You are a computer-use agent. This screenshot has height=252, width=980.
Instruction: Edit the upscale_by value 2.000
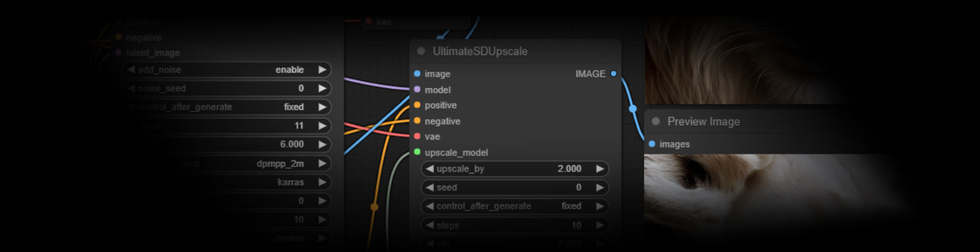coord(569,169)
